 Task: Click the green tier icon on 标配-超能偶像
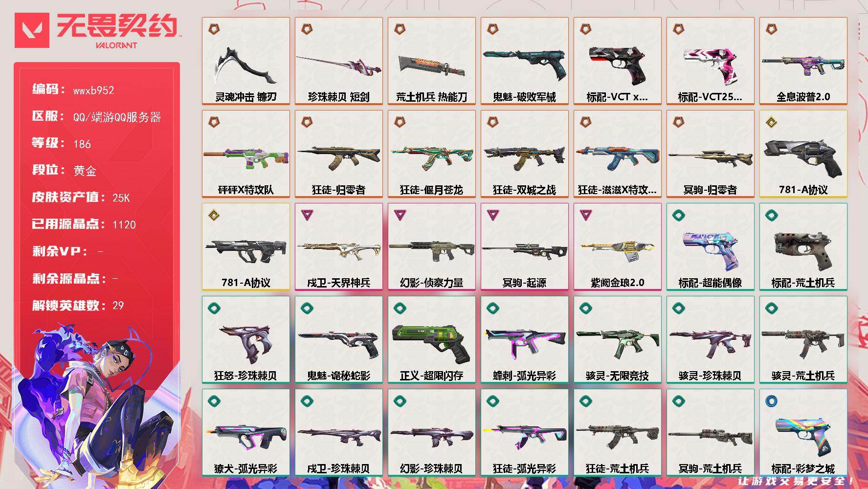[x=678, y=215]
